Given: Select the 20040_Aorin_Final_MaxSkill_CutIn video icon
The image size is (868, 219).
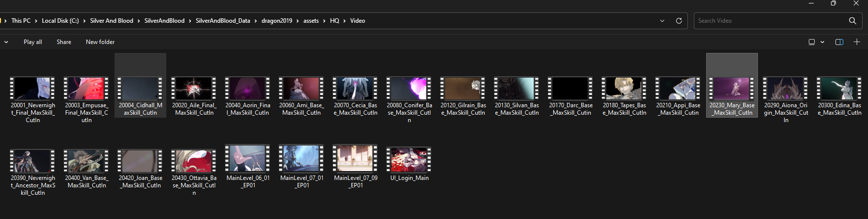Looking at the screenshot, I should (248, 88).
